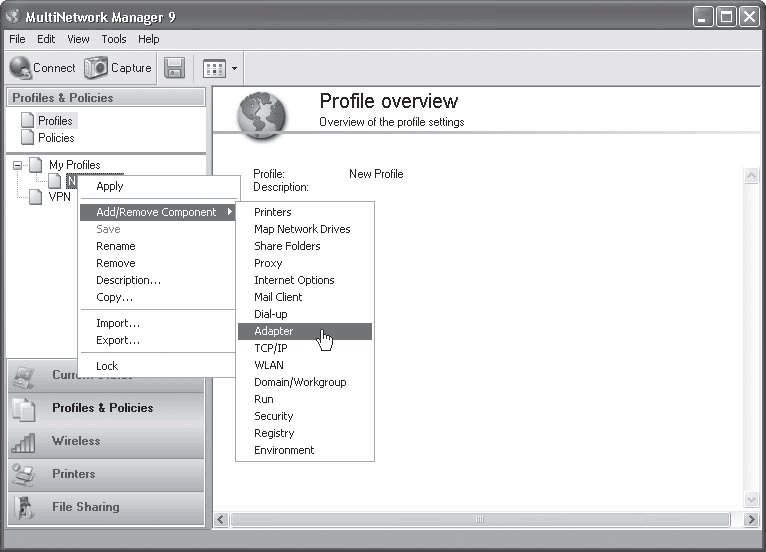This screenshot has width=766, height=552.
Task: Open the view dropdown arrow in toolbar
Action: coord(234,68)
